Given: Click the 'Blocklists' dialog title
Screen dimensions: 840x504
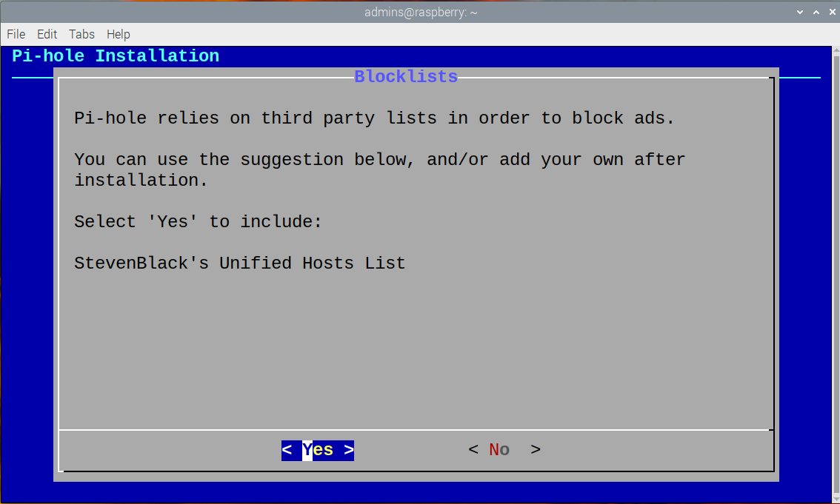Looking at the screenshot, I should tap(406, 76).
